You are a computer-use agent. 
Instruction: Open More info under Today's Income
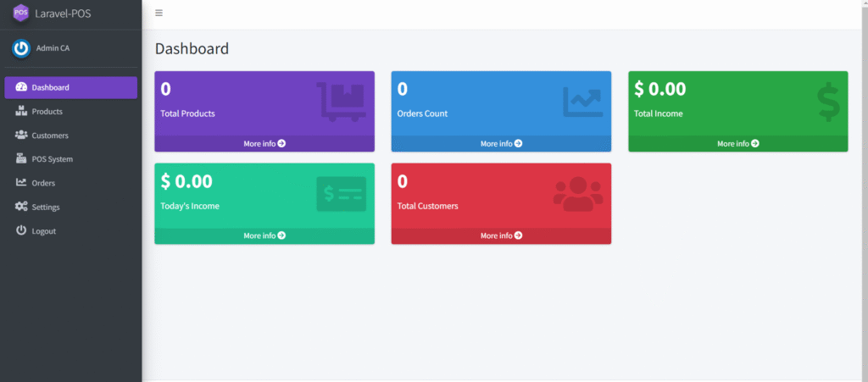click(264, 235)
